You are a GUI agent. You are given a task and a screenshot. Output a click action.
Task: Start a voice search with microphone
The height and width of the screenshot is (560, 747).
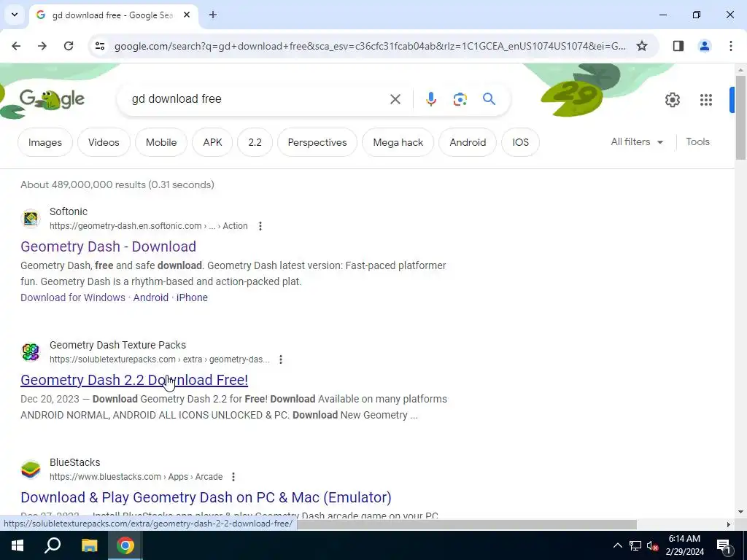[x=430, y=99]
